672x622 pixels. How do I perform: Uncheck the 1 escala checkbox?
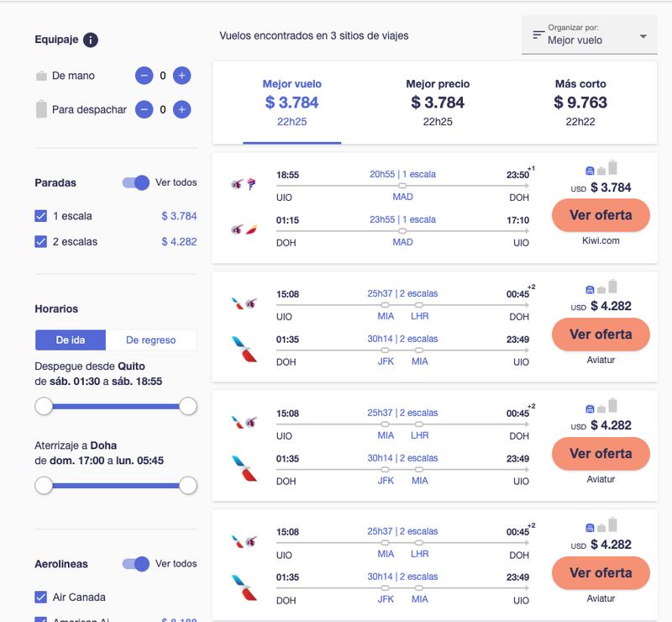click(40, 216)
